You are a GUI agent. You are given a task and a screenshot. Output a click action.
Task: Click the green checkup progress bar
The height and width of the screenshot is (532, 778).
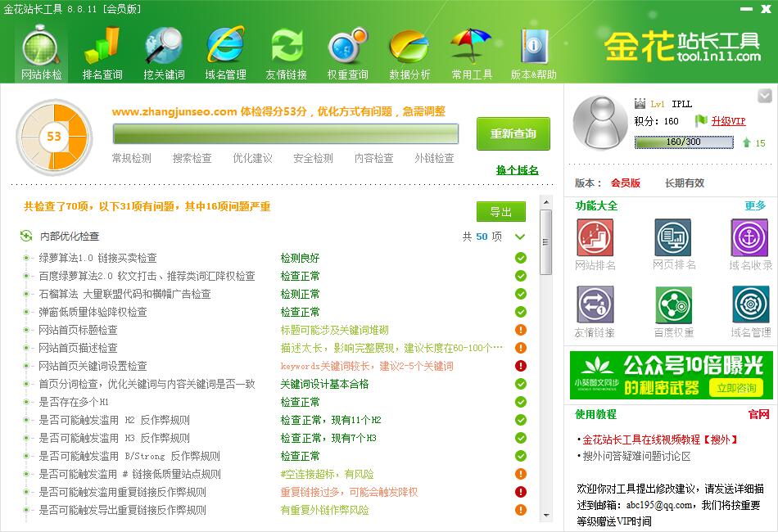click(x=285, y=134)
